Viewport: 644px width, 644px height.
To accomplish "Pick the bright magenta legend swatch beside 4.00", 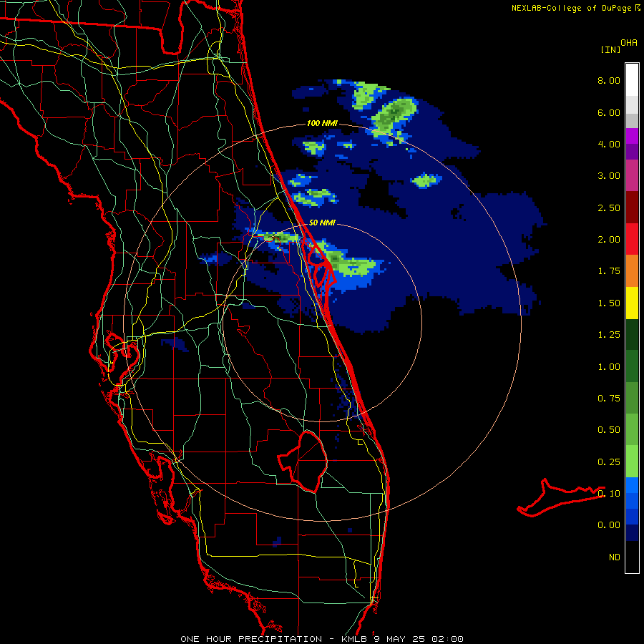I will (632, 136).
